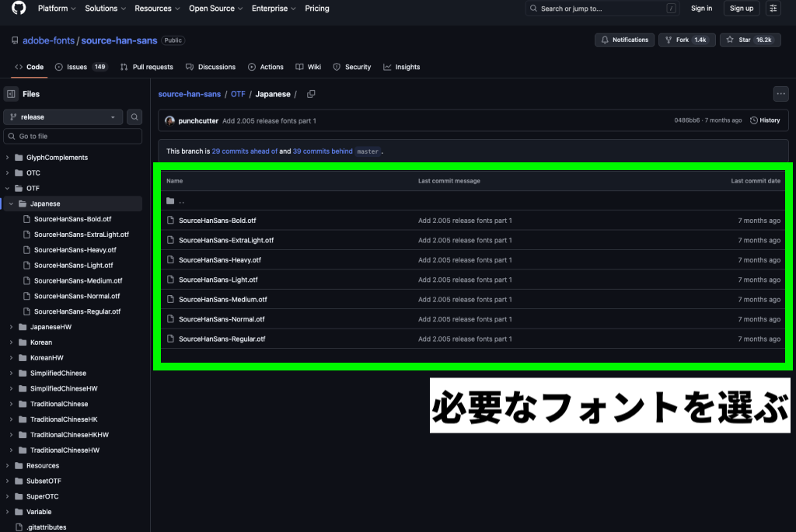The height and width of the screenshot is (532, 796).
Task: Click the Sign up button
Action: [x=742, y=9]
